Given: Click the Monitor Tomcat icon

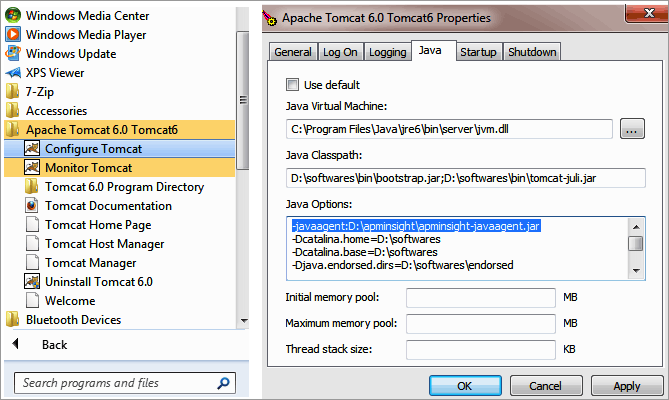Looking at the screenshot, I should 32,168.
